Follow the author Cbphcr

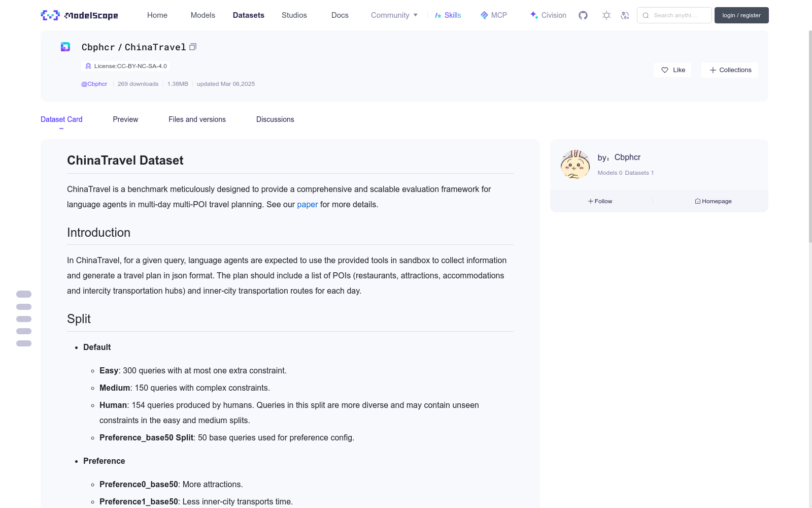click(x=600, y=201)
